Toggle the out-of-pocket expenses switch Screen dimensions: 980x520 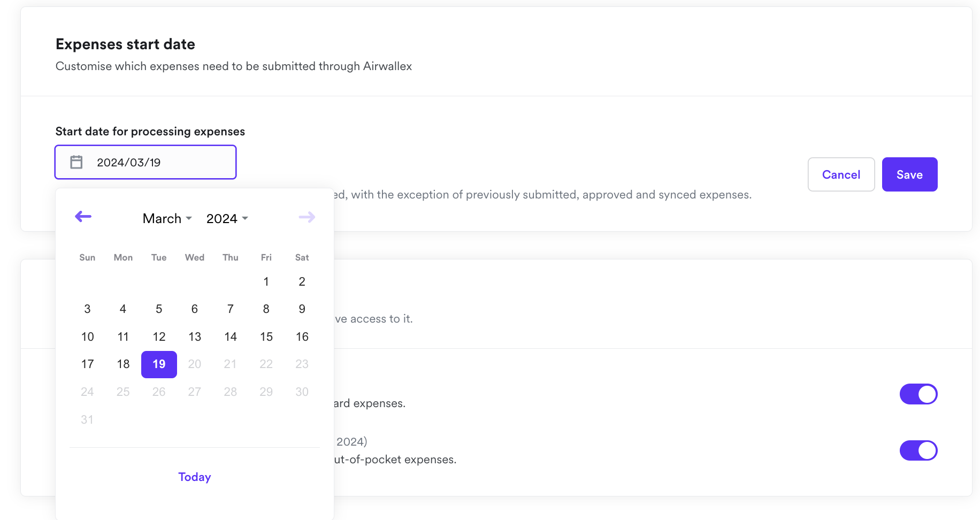click(x=918, y=450)
